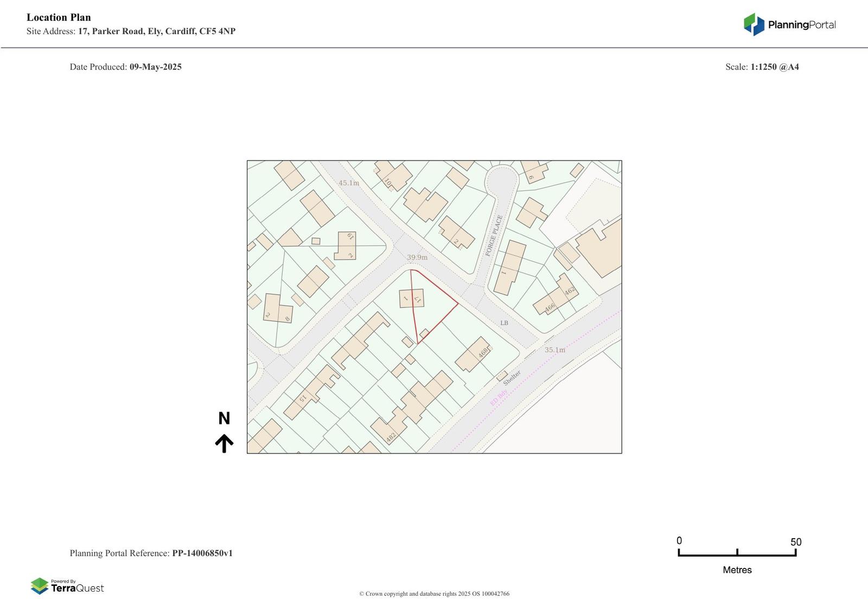
Task: Click the scale bar line
Action: pos(737,554)
